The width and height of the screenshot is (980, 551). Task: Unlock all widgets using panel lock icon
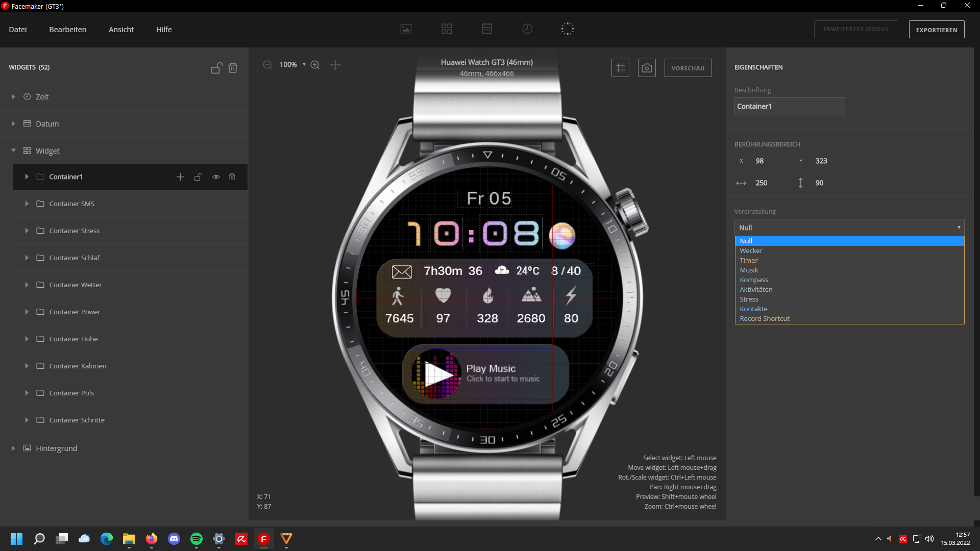point(216,68)
